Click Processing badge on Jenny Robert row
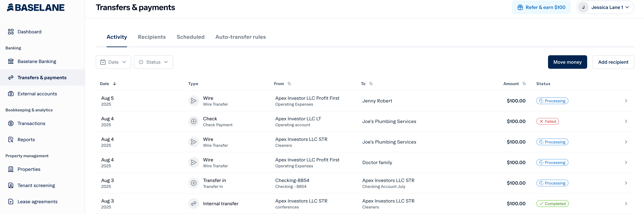The height and width of the screenshot is (214, 644). click(552, 101)
